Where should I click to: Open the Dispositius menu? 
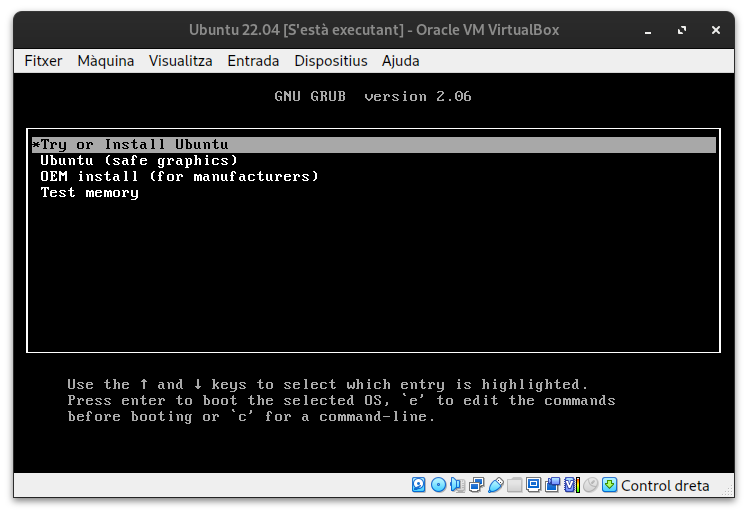coord(330,61)
